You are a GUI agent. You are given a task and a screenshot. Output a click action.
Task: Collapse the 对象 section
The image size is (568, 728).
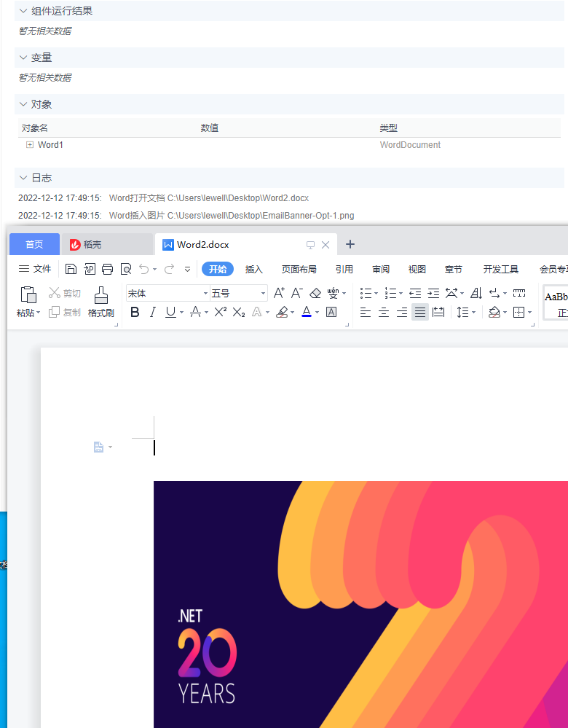23,104
